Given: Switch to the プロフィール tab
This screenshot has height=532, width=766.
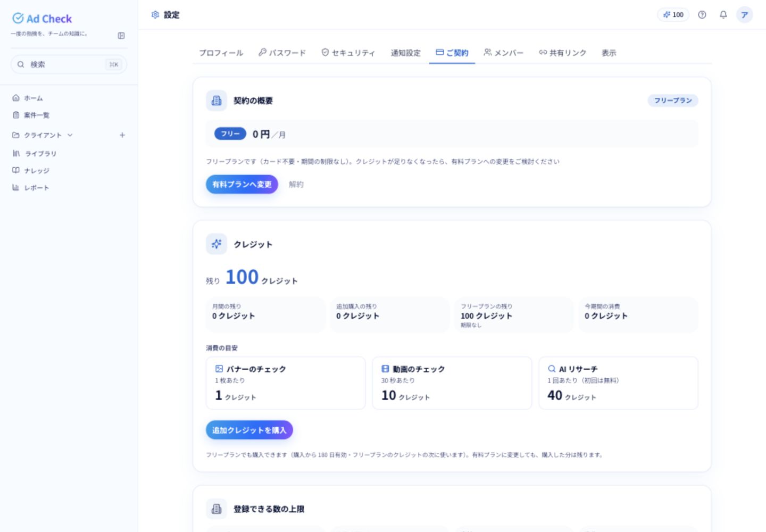Looking at the screenshot, I should coord(221,53).
